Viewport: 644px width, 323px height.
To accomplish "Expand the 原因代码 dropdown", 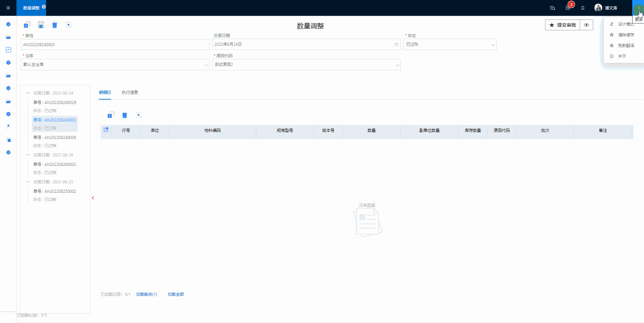I will (x=306, y=65).
